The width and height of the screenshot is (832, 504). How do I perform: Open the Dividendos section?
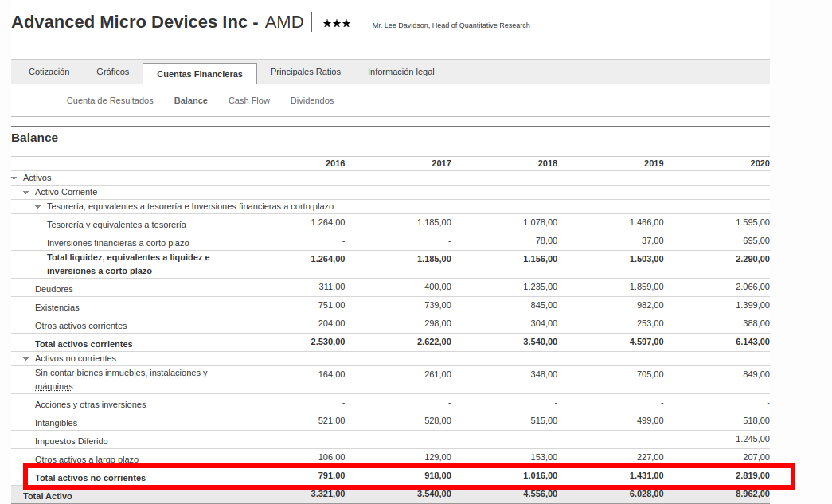[312, 100]
